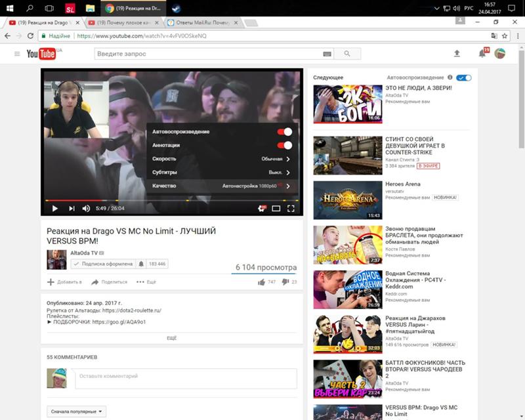
Task: Open the Реакция на Джарахов video
Action: [348, 334]
